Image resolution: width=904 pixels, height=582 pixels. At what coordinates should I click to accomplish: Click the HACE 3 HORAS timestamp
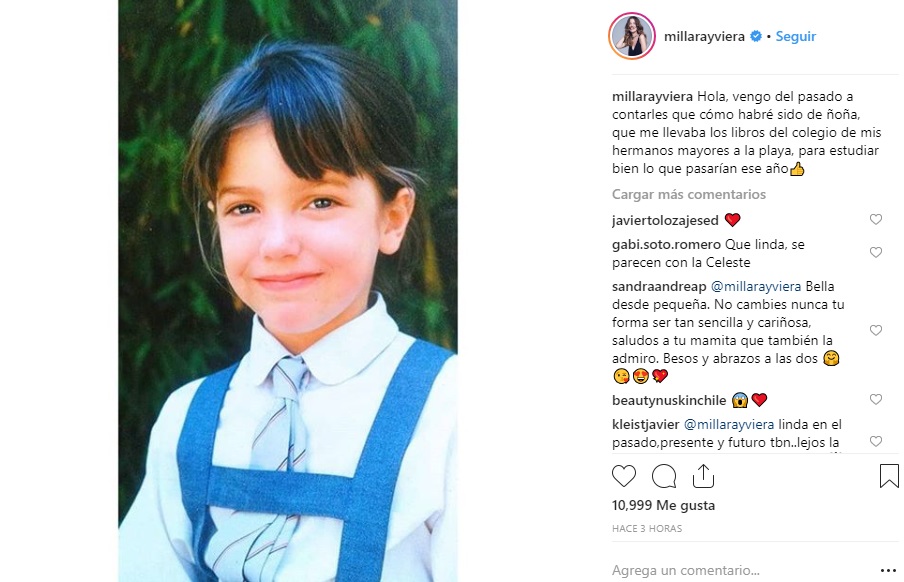[x=647, y=528]
